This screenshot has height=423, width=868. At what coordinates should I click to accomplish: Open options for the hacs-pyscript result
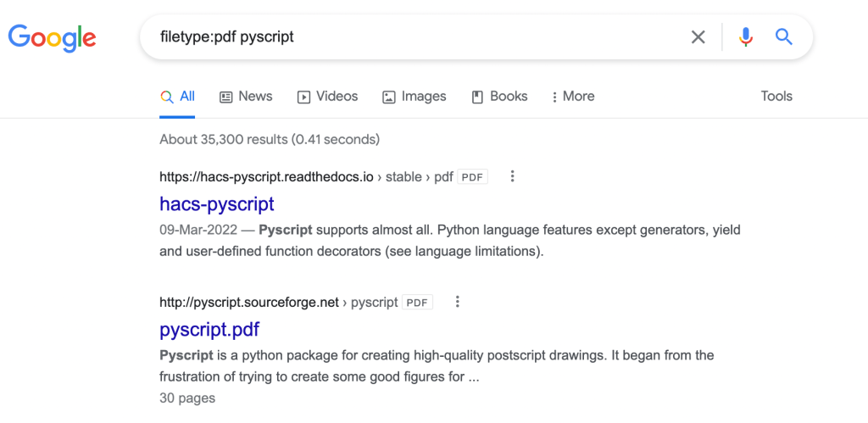[512, 177]
